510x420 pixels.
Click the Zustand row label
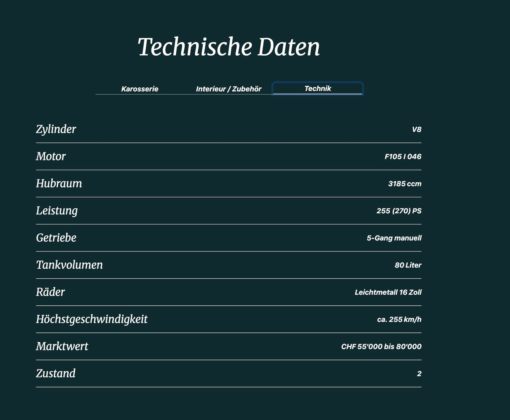tap(56, 373)
